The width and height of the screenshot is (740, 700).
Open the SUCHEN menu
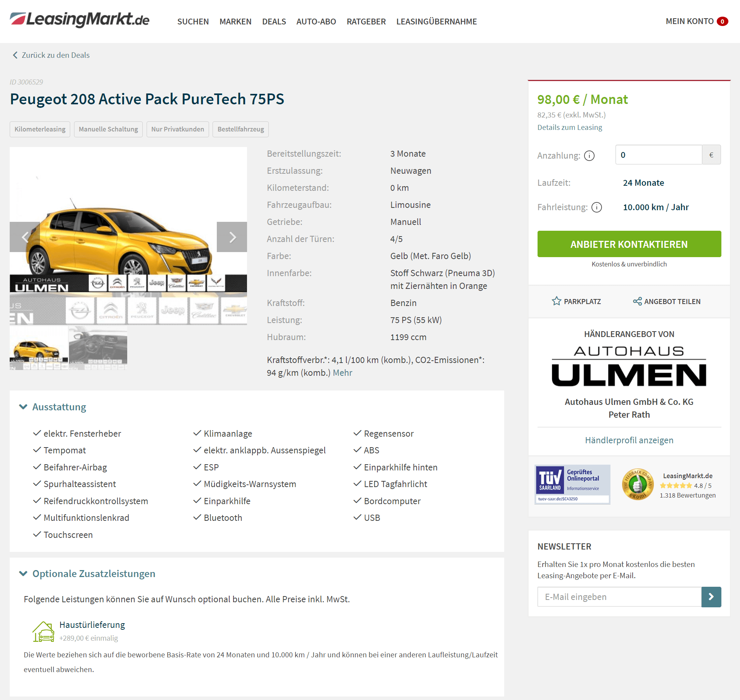(x=193, y=22)
